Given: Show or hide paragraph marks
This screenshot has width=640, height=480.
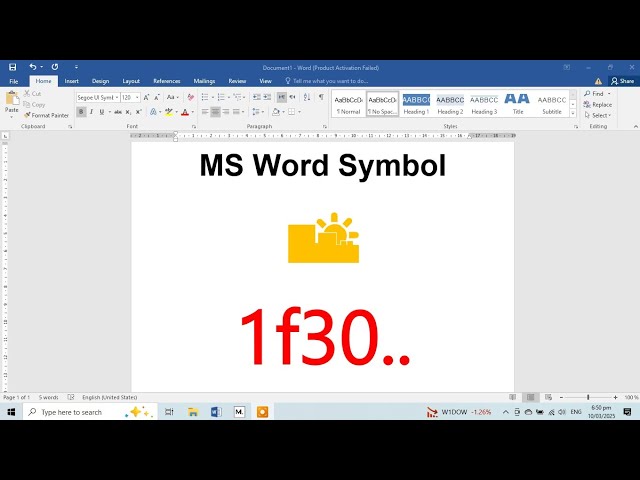Looking at the screenshot, I should [x=321, y=97].
